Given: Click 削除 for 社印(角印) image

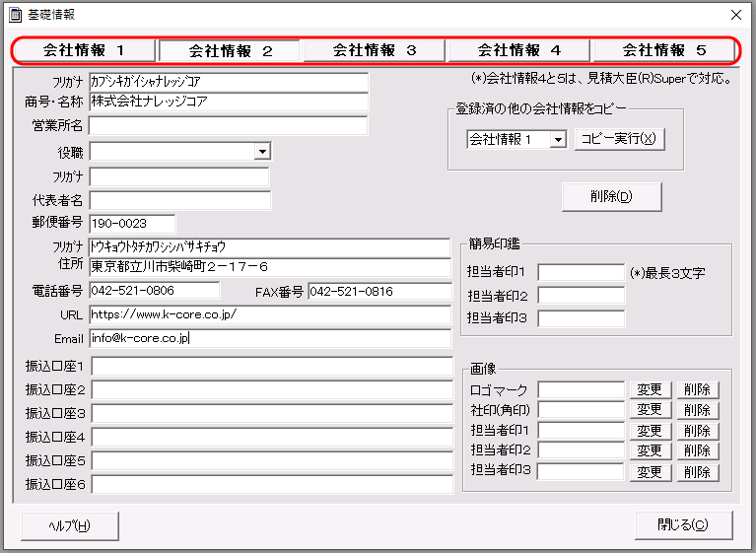Looking at the screenshot, I should click(x=697, y=410).
